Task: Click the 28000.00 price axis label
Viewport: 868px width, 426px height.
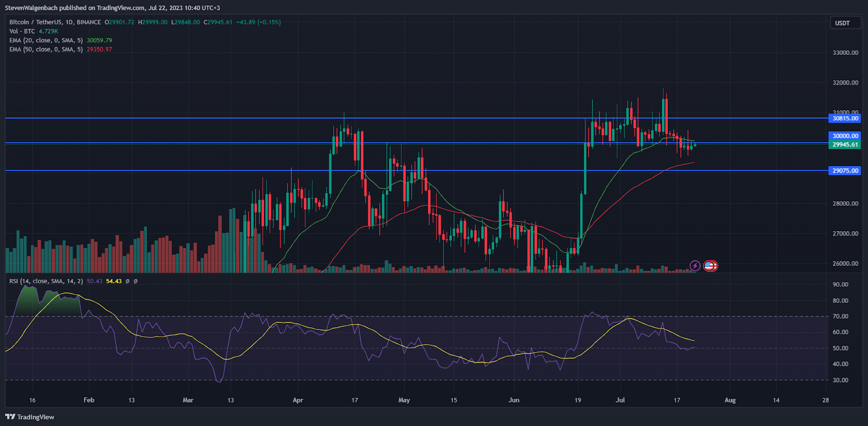Action: tap(845, 204)
